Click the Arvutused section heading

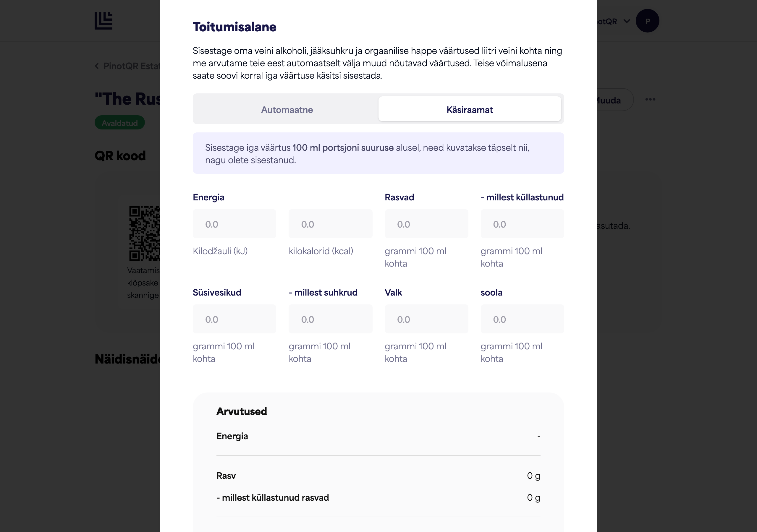pos(242,411)
